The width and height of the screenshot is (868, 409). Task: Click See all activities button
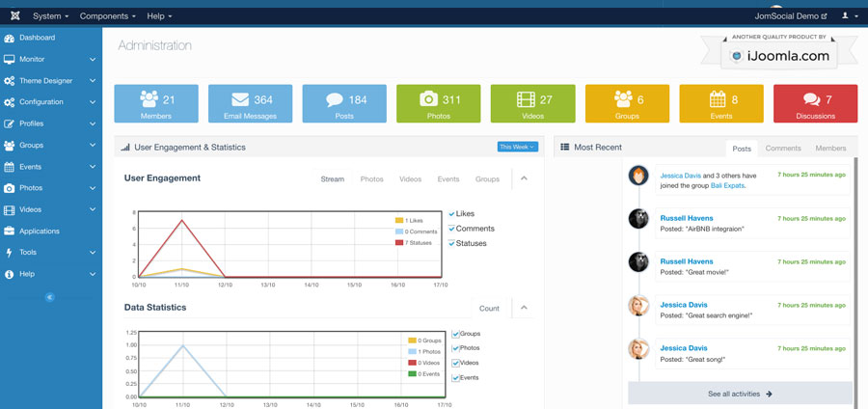[740, 395]
